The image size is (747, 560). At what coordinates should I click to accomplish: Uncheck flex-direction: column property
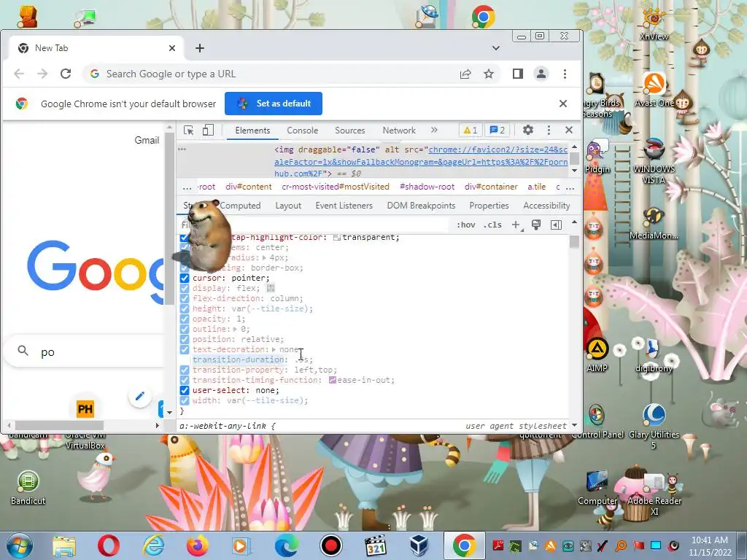[185, 298]
